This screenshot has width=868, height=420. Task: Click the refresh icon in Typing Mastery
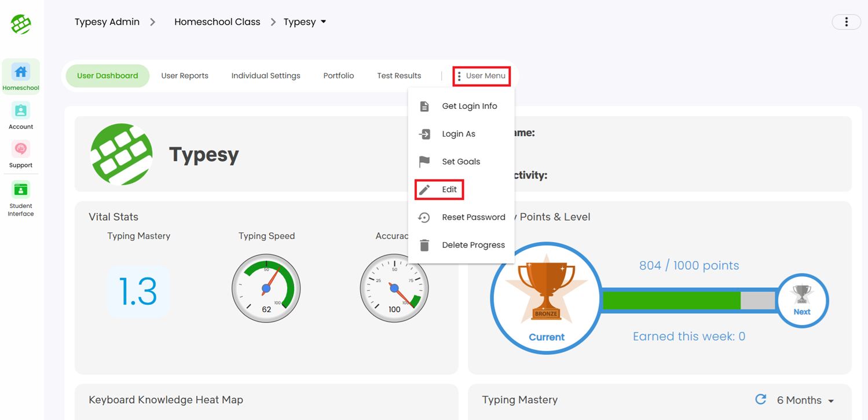(761, 400)
